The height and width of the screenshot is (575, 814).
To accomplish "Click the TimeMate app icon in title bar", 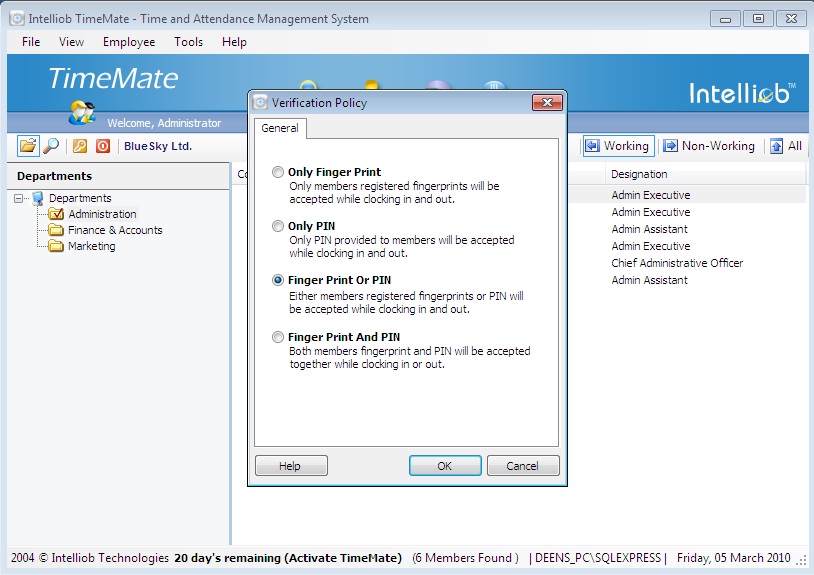I will [17, 19].
